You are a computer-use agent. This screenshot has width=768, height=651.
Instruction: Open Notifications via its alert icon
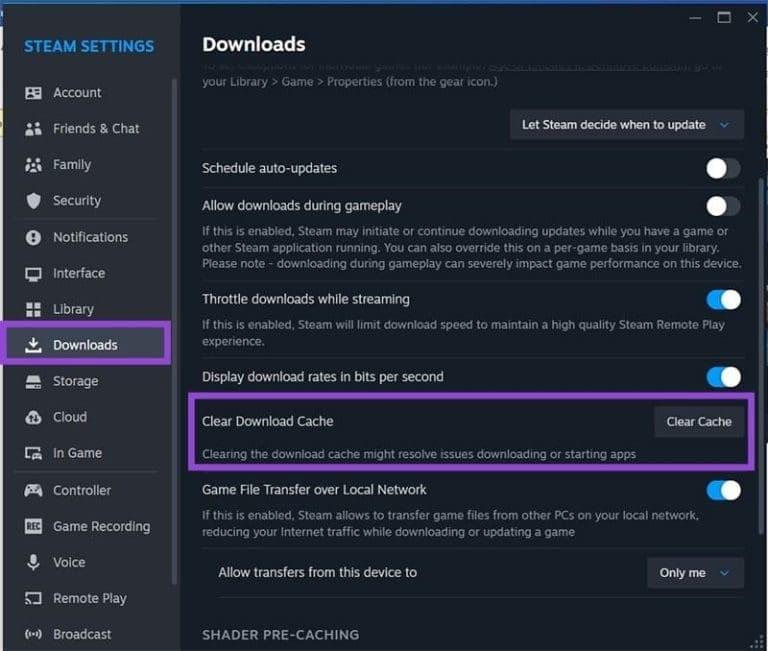click(x=34, y=237)
